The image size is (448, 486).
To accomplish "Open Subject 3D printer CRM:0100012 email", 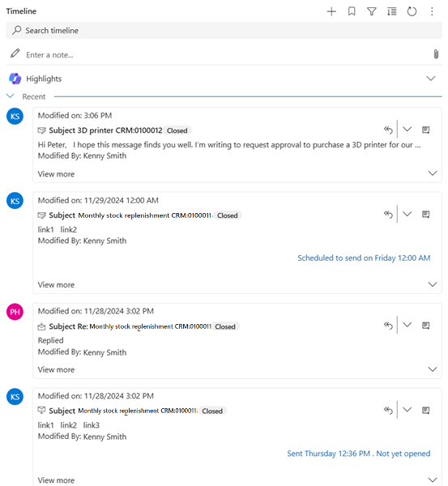I will 106,130.
